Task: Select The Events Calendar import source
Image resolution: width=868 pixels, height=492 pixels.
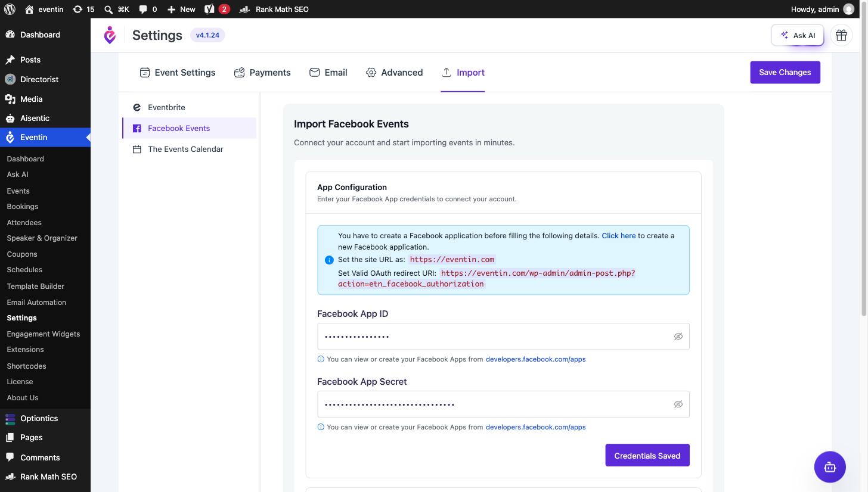Action: pos(190,149)
